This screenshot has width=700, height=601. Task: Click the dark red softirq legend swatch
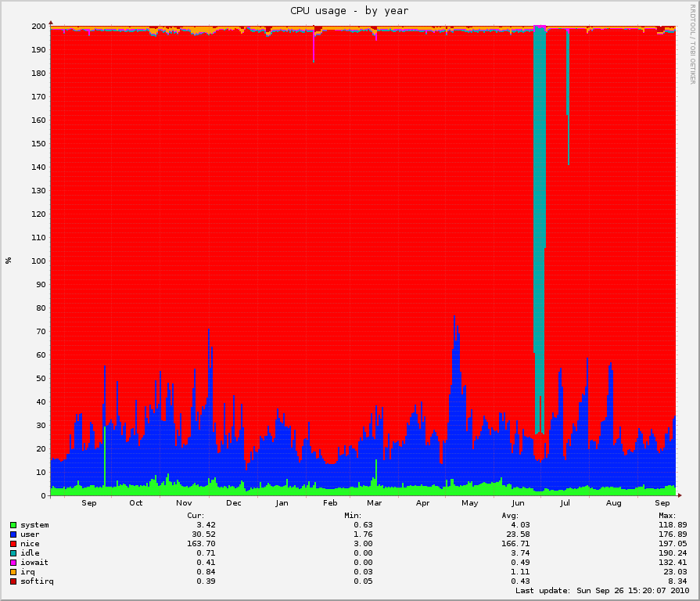click(13, 581)
